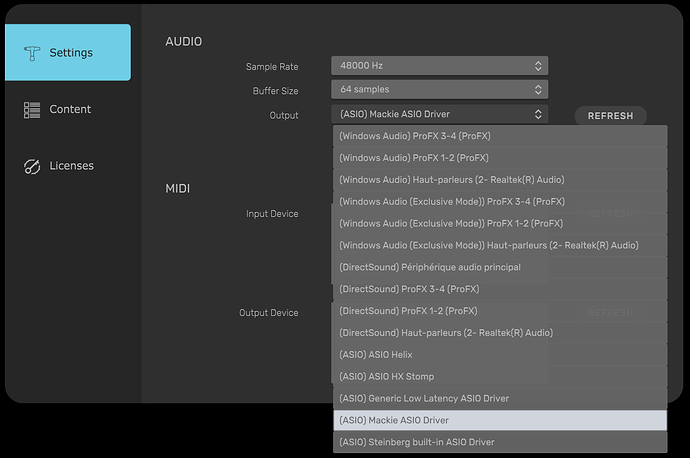
Task: Click the Content list icon
Action: (32, 109)
